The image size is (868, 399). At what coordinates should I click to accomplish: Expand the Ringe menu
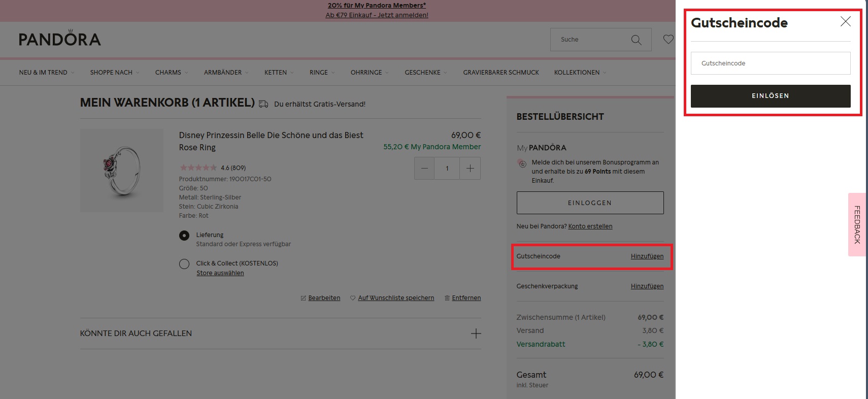[x=322, y=73]
